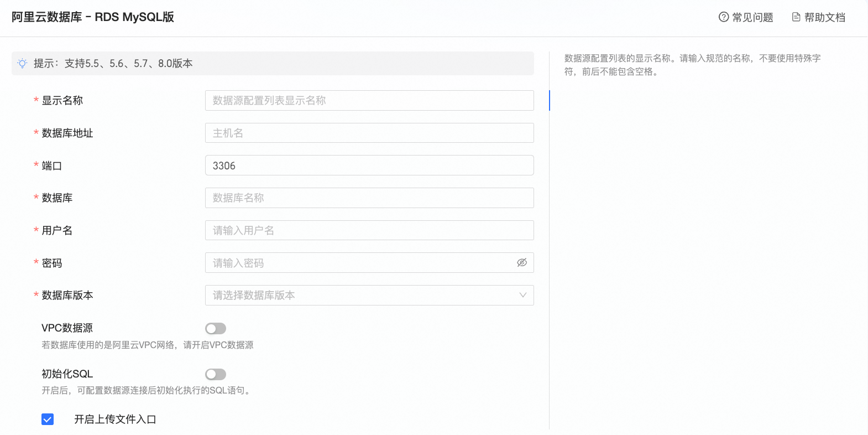Screen dimensions: 868x435
Task: Focus the 数据库 name input field
Action: pos(369,198)
